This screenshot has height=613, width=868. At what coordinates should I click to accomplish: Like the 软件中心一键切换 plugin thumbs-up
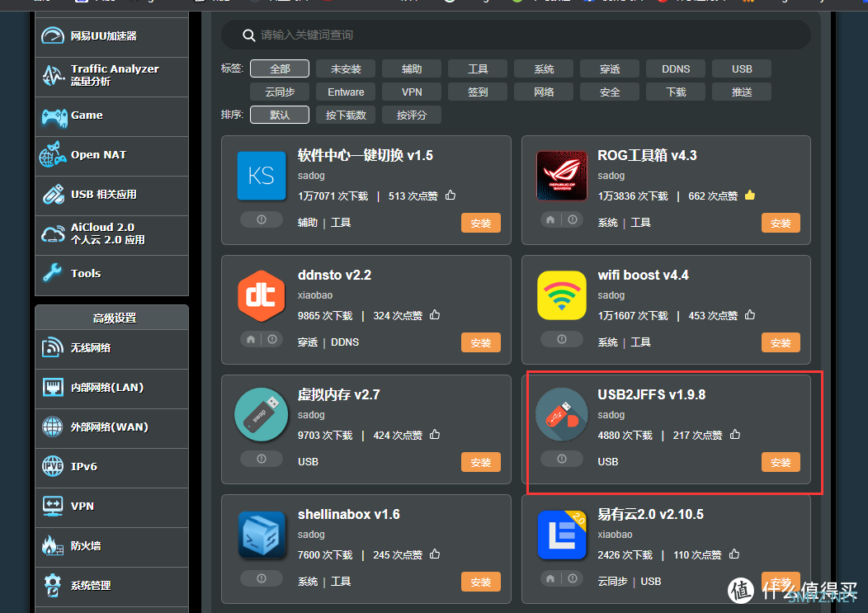click(x=451, y=195)
